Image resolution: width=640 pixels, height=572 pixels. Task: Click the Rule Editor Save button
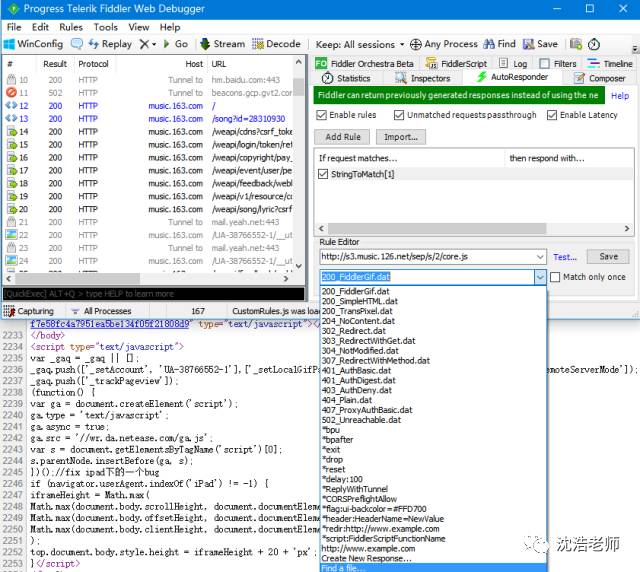(608, 256)
